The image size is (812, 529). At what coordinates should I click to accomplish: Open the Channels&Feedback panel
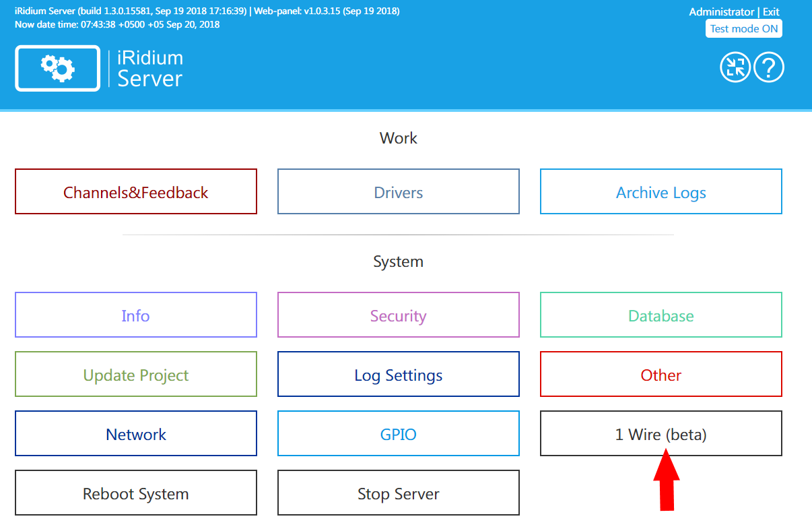(x=135, y=191)
